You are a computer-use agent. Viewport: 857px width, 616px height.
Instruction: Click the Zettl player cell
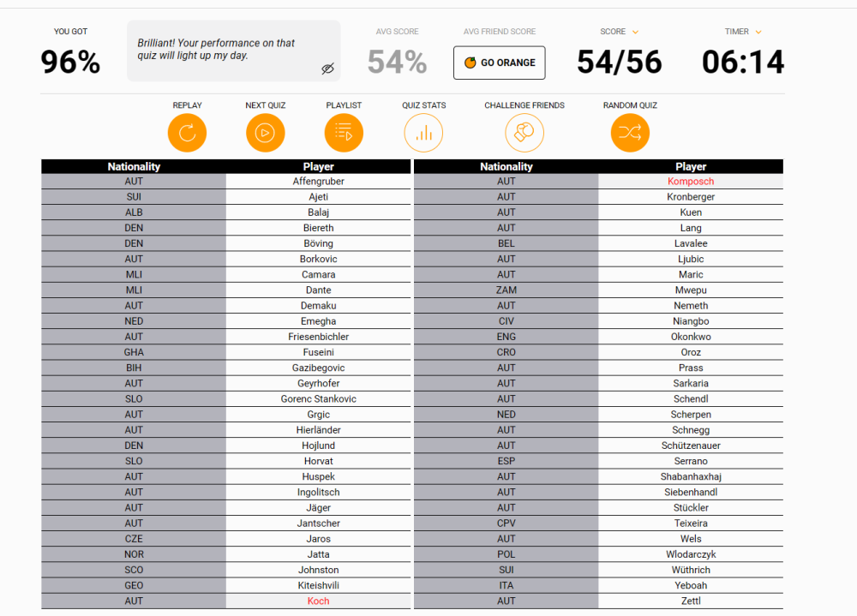pyautogui.click(x=691, y=601)
